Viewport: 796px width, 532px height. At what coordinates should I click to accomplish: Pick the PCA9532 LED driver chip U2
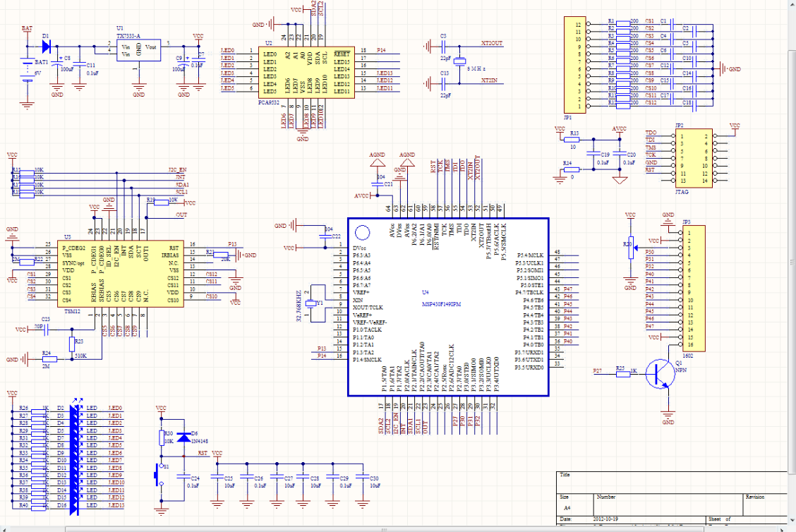click(x=305, y=73)
